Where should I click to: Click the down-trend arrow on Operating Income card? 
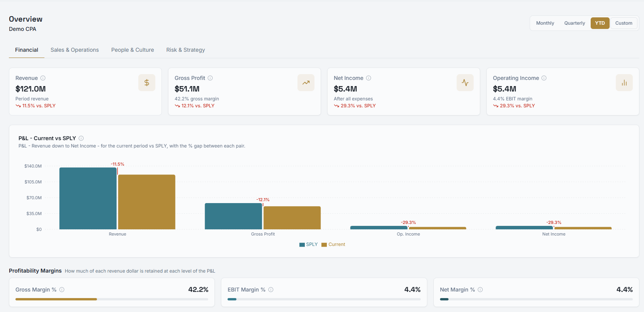(496, 106)
